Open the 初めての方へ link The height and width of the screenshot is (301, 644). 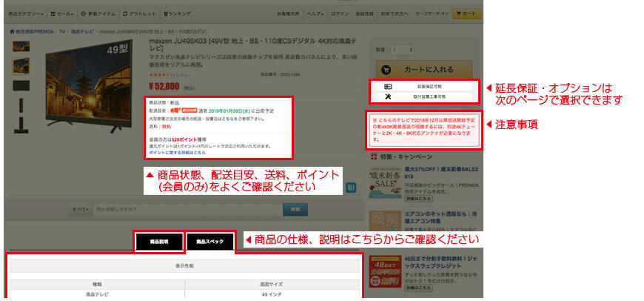pos(395,13)
